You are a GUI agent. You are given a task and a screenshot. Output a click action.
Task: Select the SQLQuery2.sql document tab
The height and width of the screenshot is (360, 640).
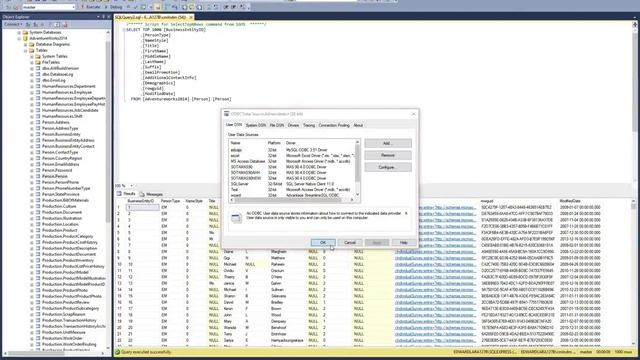click(x=151, y=17)
